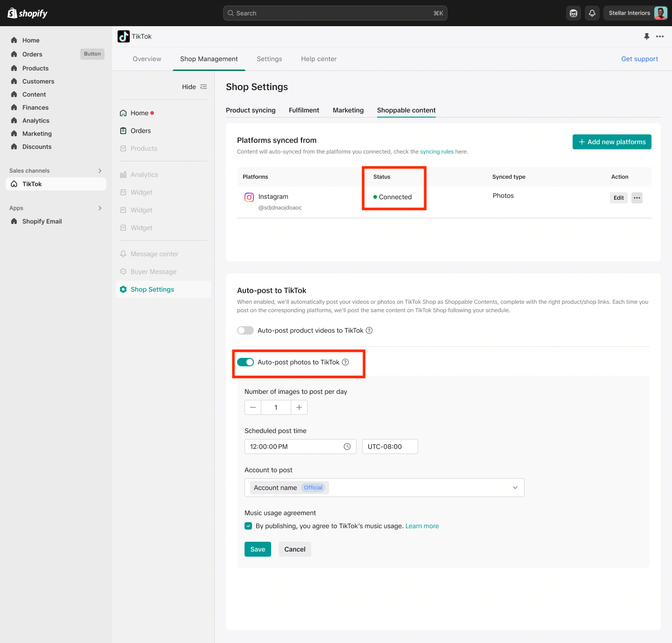
Task: Click the Discounts icon in main sidebar
Action: [x=14, y=147]
